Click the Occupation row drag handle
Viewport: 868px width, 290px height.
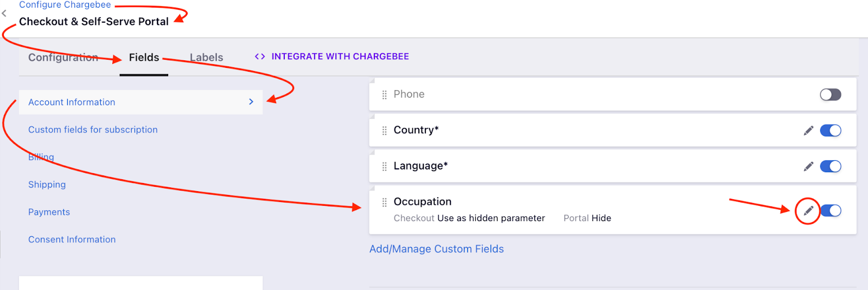click(384, 202)
